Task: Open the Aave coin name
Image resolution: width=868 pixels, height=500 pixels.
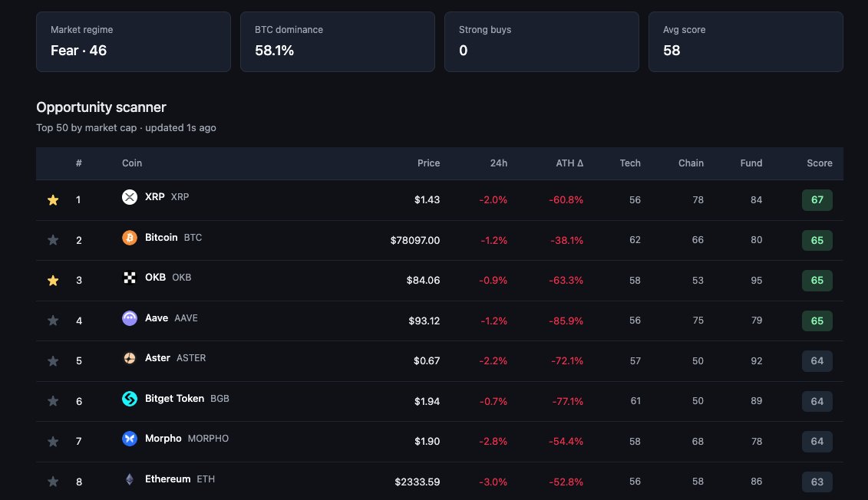Action: click(157, 318)
